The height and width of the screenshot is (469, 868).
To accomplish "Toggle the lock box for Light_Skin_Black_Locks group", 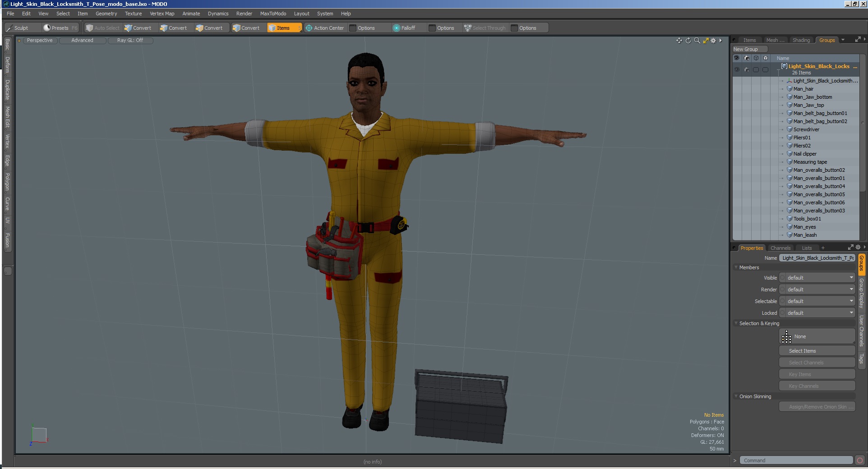I will point(765,69).
